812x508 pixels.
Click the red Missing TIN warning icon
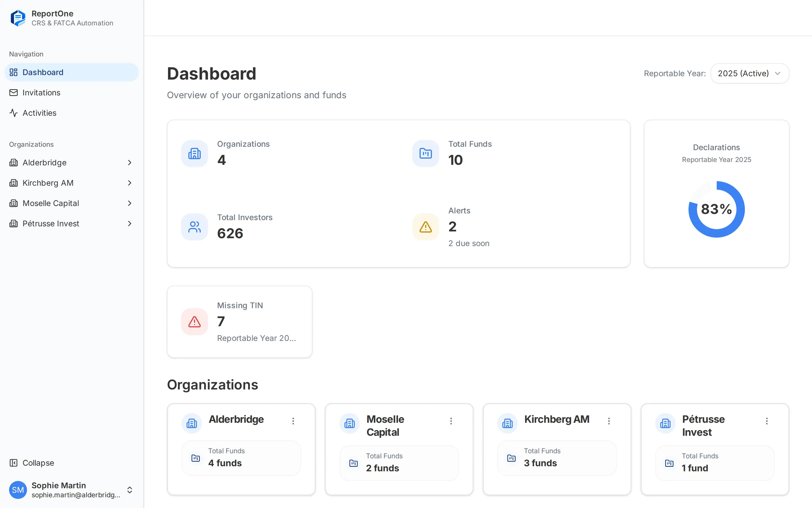[x=195, y=321]
